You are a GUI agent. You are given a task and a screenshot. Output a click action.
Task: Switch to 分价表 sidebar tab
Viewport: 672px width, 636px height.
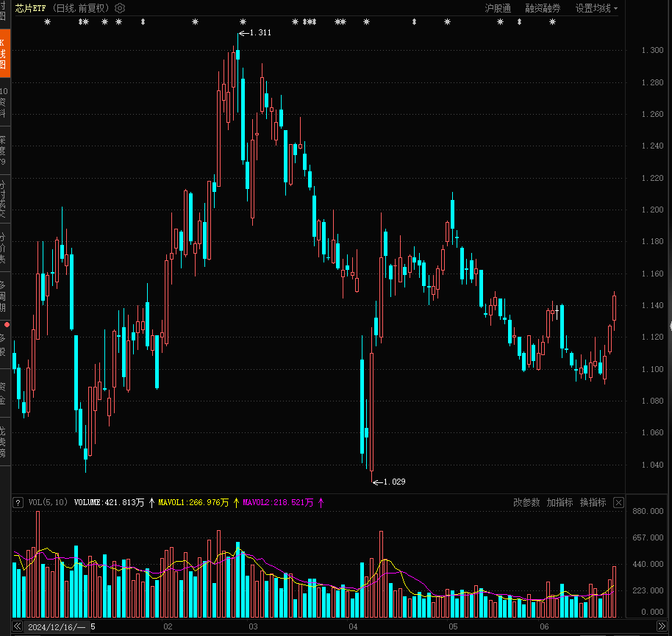coord(4,248)
